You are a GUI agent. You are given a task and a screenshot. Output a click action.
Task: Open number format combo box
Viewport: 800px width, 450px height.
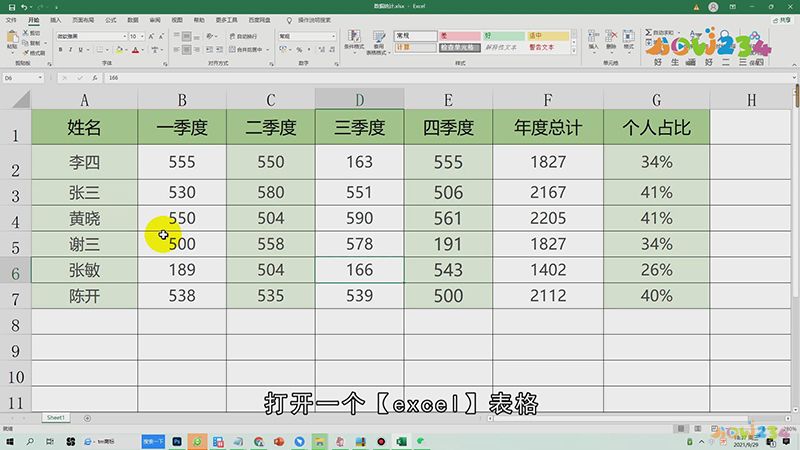[x=307, y=36]
